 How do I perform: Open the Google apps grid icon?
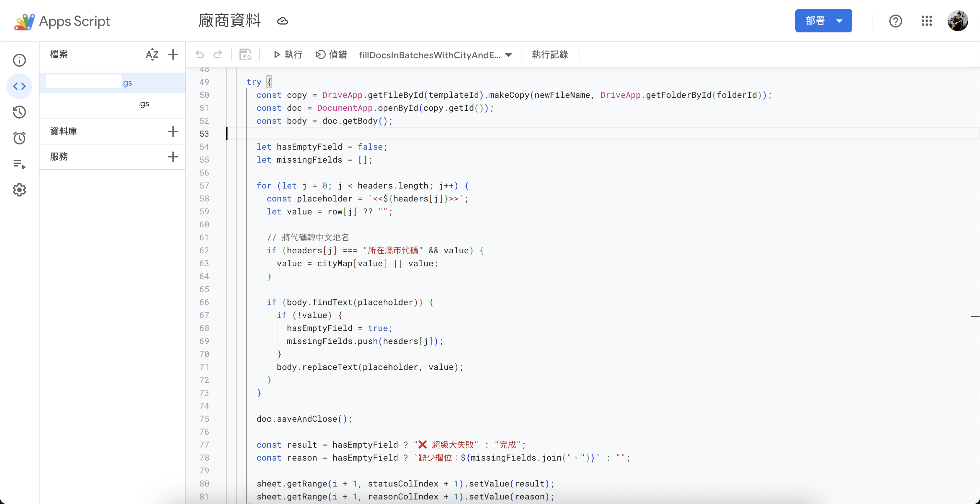coord(927,21)
